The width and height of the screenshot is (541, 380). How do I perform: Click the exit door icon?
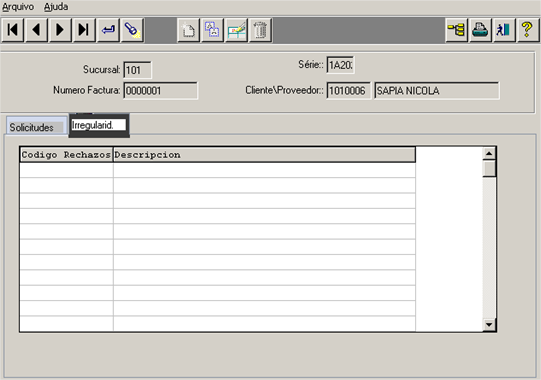(504, 30)
